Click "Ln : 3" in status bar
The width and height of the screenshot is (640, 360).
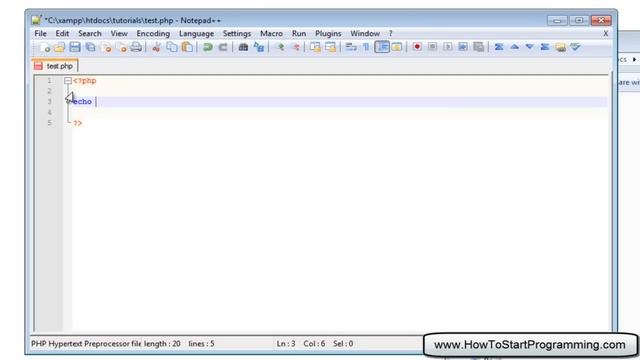[286, 344]
